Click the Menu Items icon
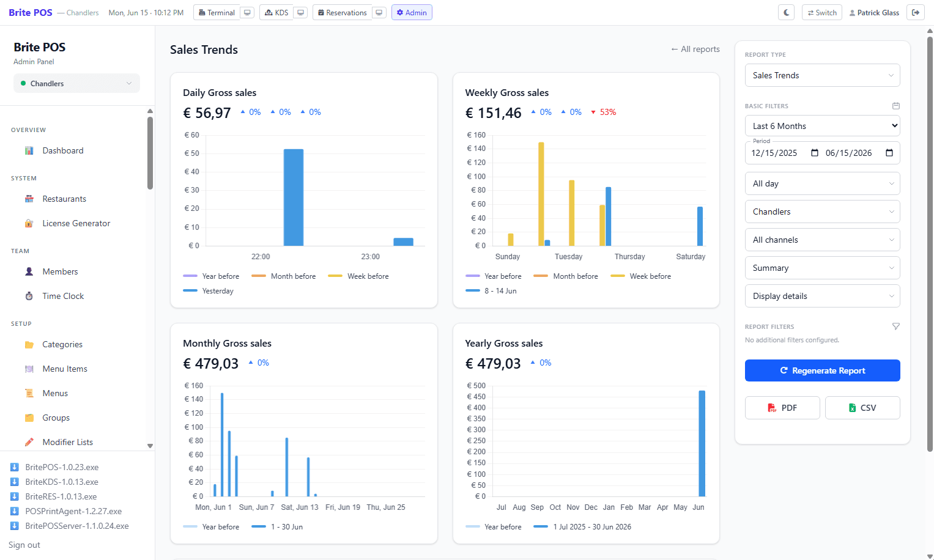 29,369
